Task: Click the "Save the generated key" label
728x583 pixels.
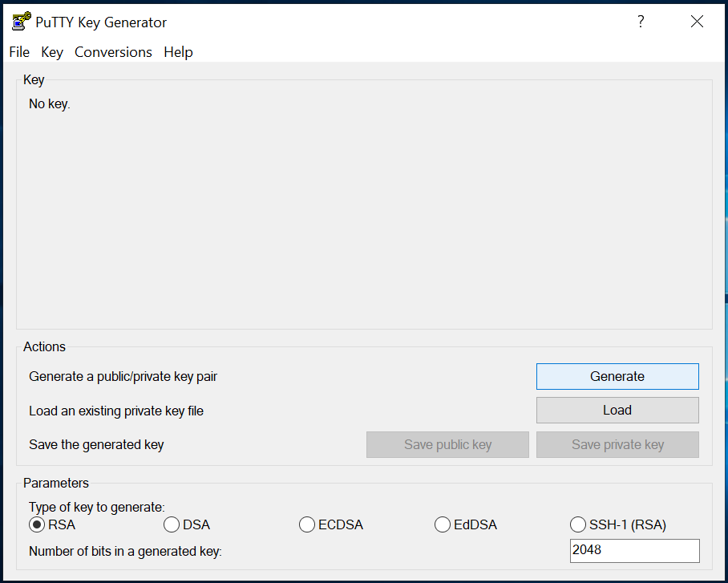Action: [x=96, y=444]
